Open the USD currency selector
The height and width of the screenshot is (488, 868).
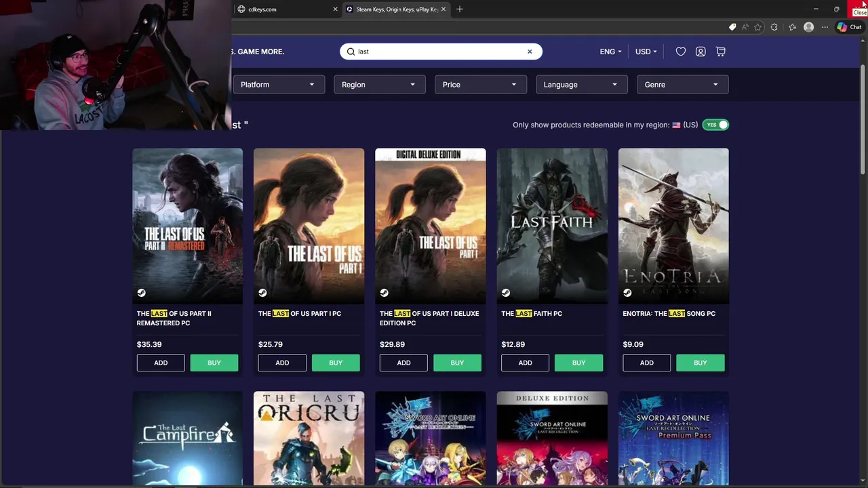[x=646, y=52]
